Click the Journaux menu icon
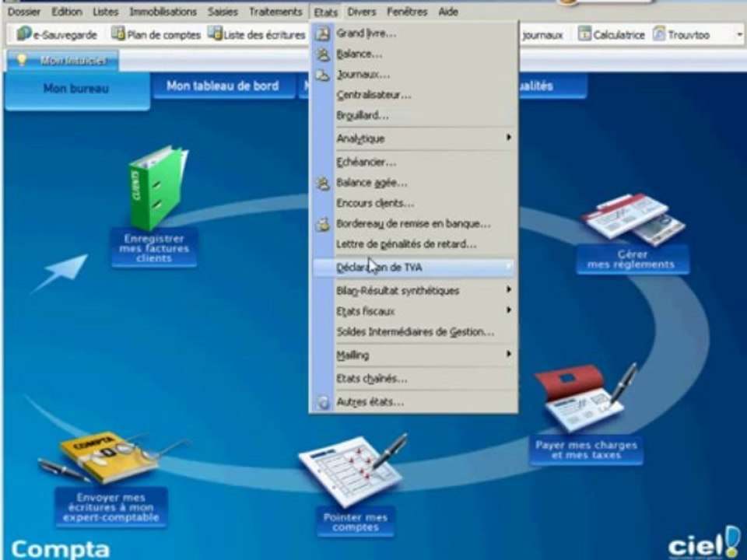 [x=322, y=75]
